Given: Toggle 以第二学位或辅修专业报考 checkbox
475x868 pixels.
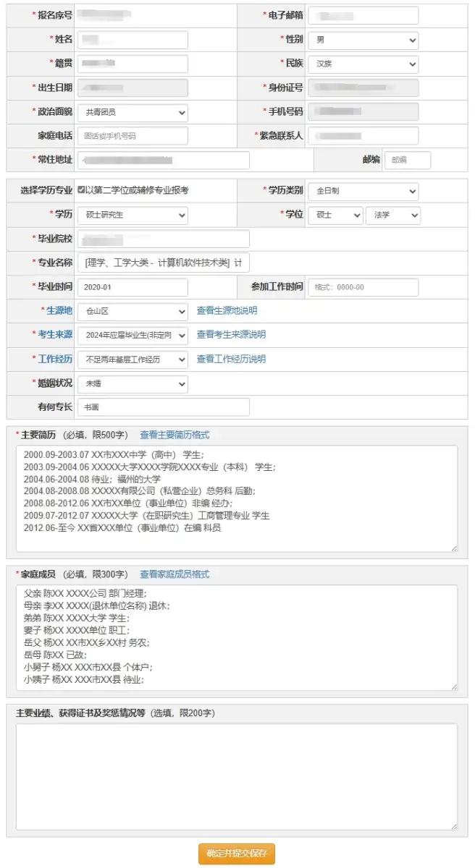Looking at the screenshot, I should coord(81,190).
